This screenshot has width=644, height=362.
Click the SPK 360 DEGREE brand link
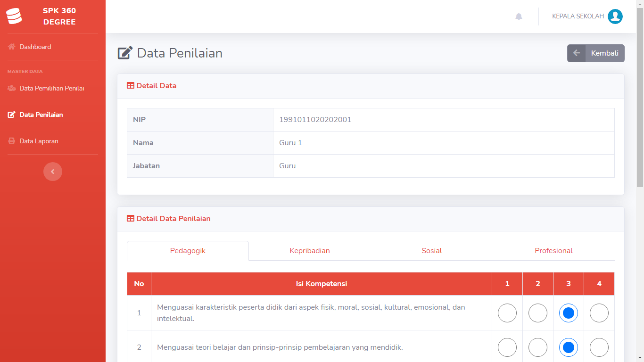click(x=53, y=16)
